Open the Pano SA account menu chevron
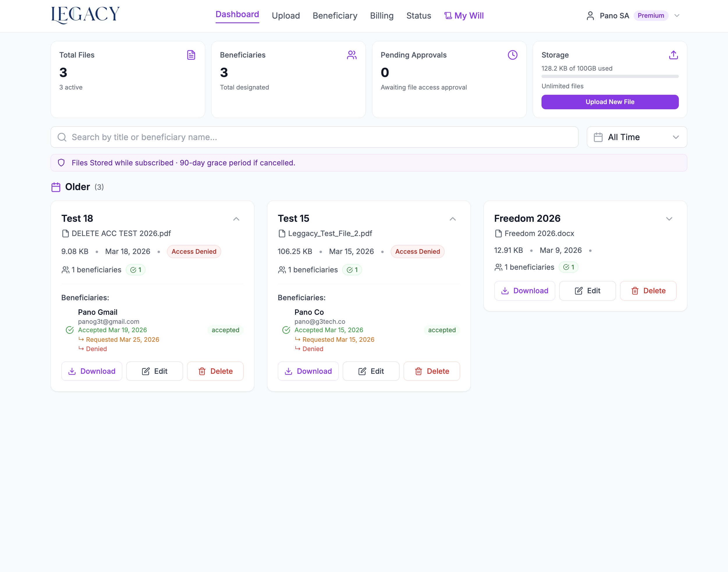 point(677,16)
